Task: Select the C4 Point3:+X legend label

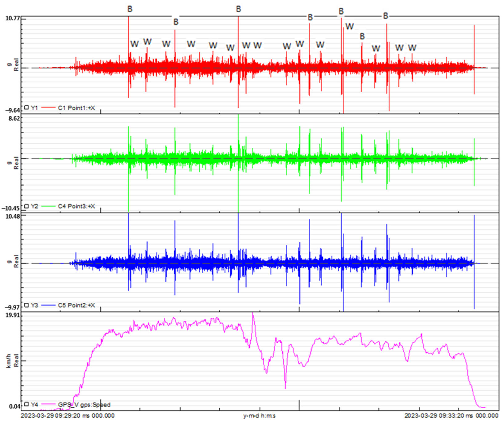Action: [x=76, y=206]
